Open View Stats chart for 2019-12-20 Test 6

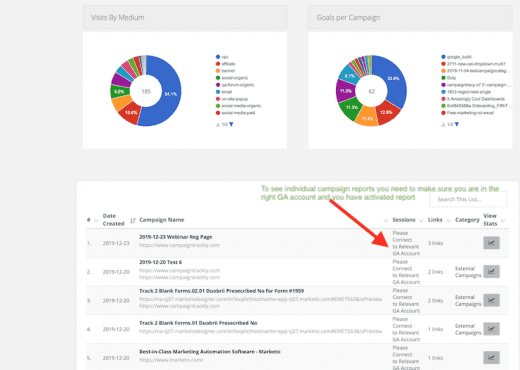(x=491, y=271)
